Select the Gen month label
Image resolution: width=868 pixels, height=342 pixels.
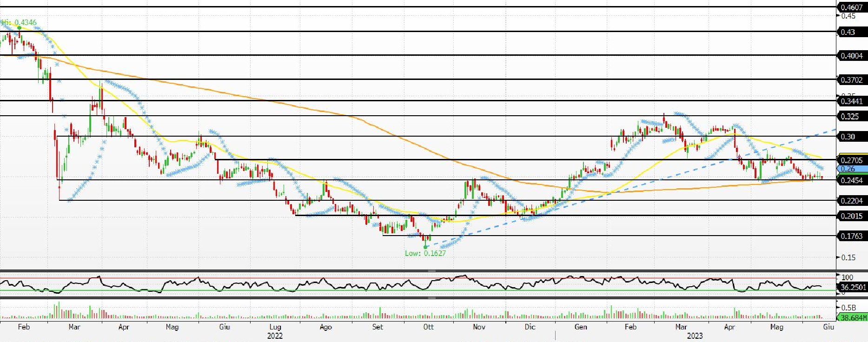tap(581, 327)
